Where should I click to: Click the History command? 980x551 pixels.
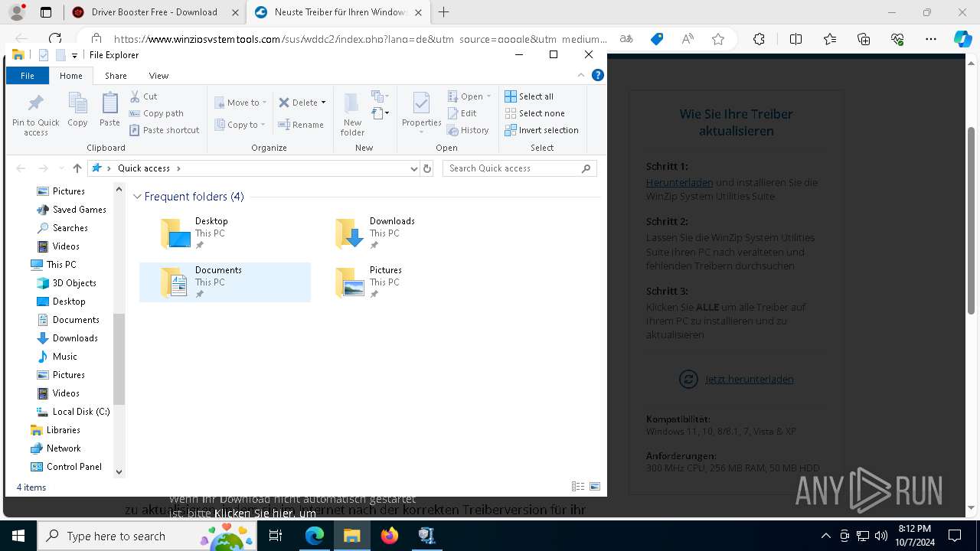click(468, 130)
